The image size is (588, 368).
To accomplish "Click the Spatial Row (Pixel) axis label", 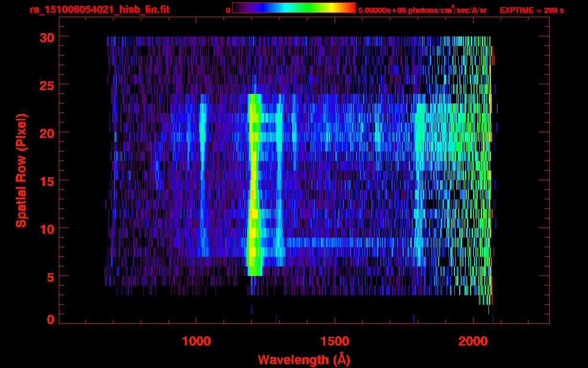I will [21, 170].
